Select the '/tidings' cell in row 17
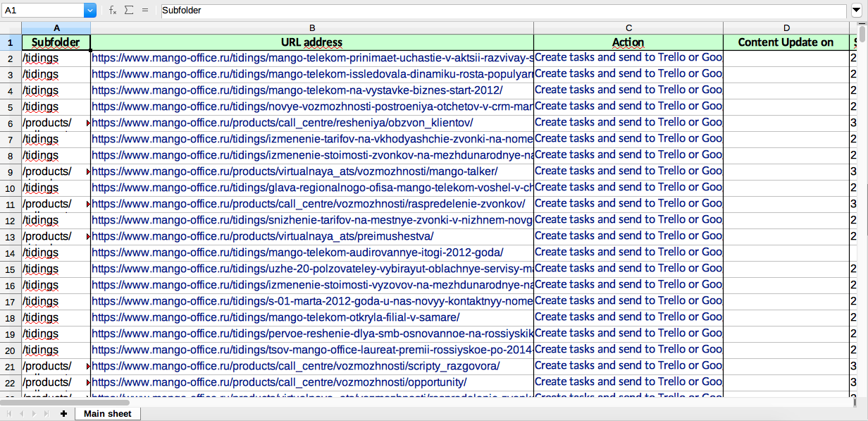 tap(56, 301)
